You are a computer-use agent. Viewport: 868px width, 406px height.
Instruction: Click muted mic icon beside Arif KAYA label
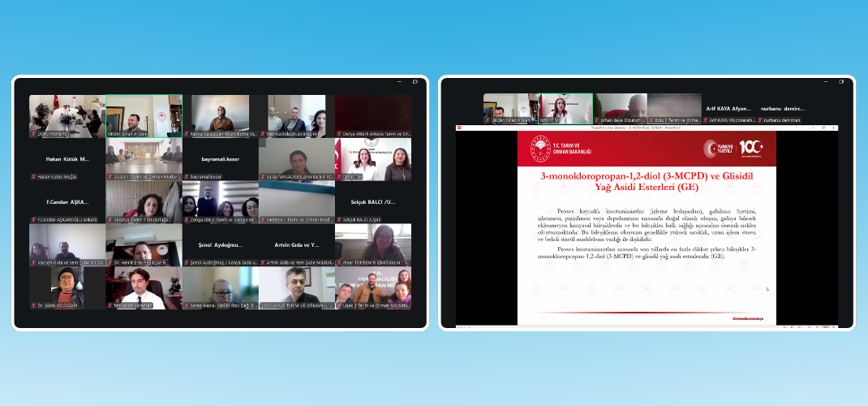pyautogui.click(x=706, y=120)
